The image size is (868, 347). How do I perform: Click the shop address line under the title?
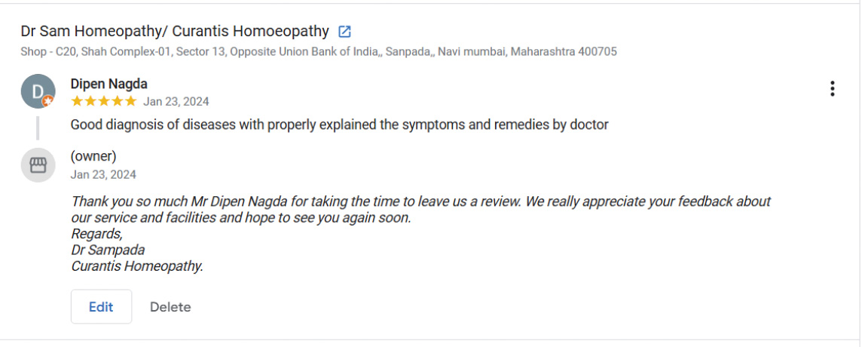pos(319,52)
